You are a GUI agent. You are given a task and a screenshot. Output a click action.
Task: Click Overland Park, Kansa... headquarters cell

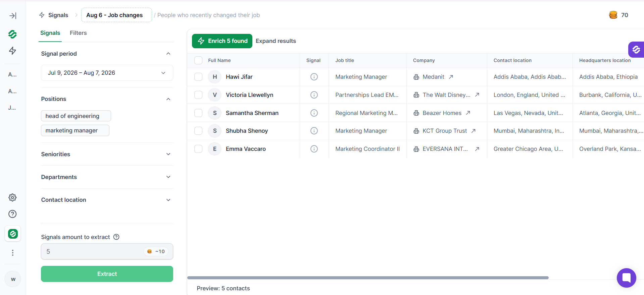(610, 149)
